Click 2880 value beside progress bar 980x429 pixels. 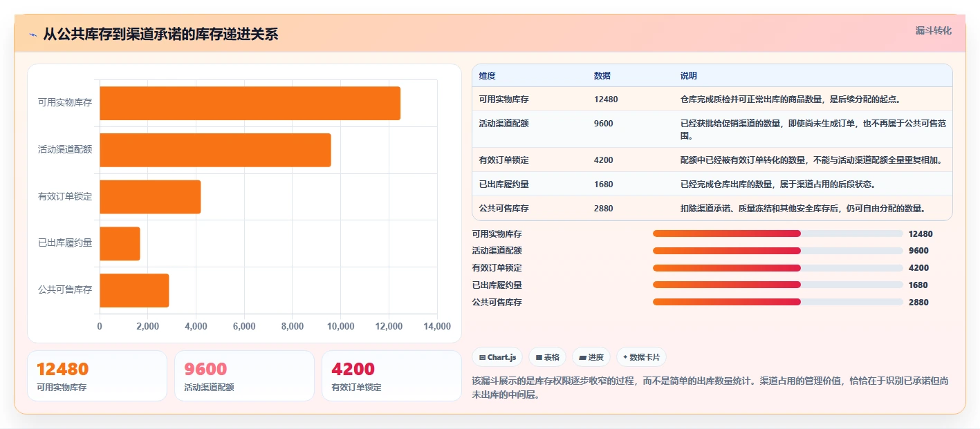(918, 303)
